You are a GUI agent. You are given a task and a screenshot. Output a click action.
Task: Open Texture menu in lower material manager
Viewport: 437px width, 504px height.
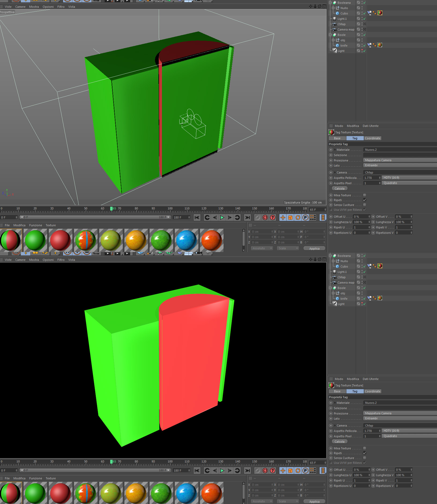coord(51,478)
